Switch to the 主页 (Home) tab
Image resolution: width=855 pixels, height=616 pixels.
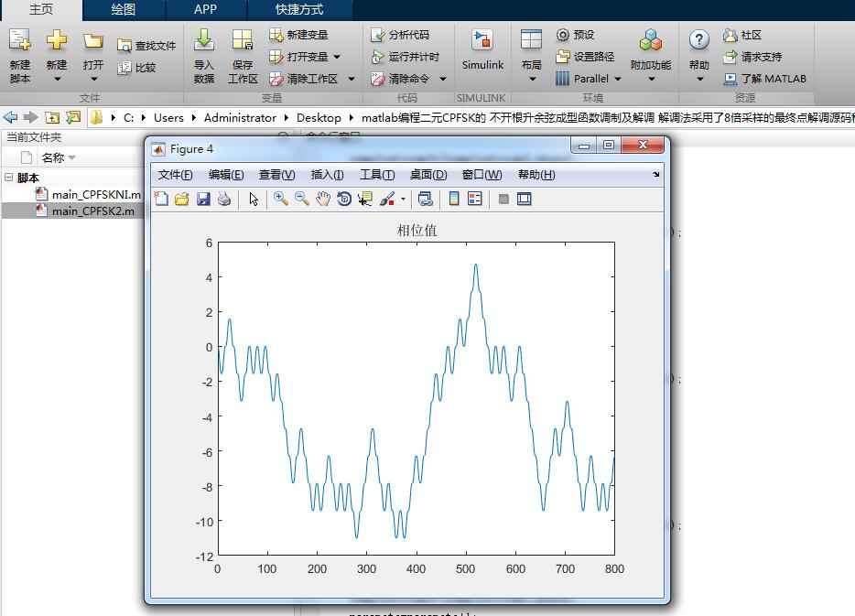(x=41, y=10)
